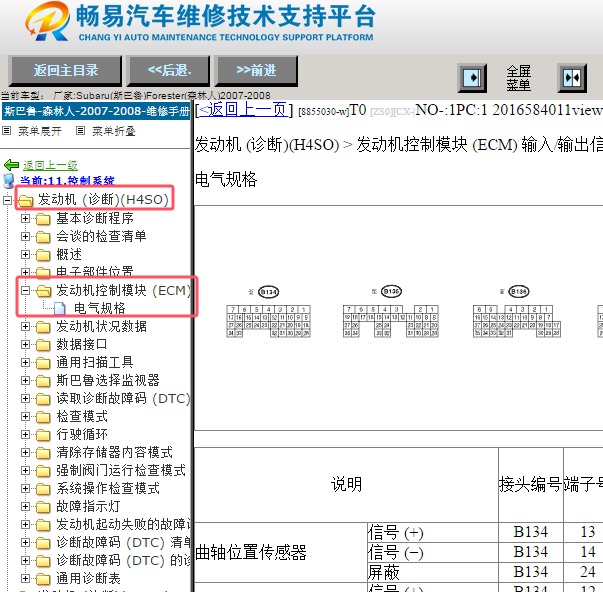The image size is (603, 592).
Task: Open 系统操作检查模式 tree item
Action: [108, 488]
